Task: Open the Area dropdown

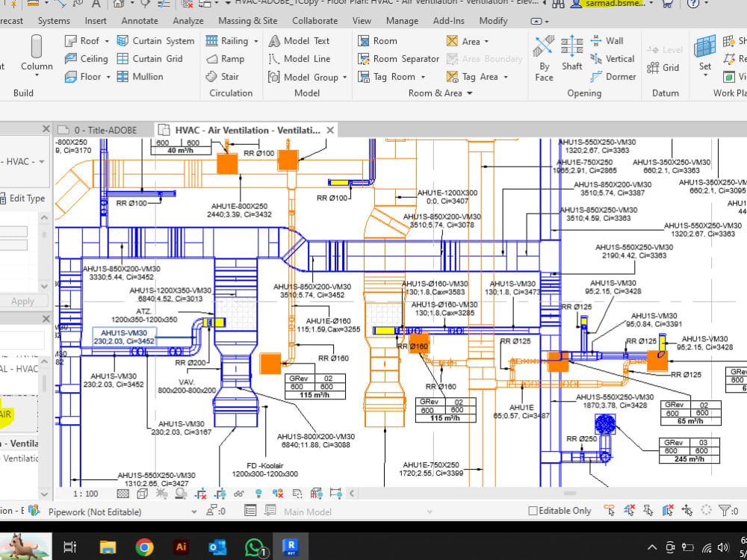Action: coord(486,41)
